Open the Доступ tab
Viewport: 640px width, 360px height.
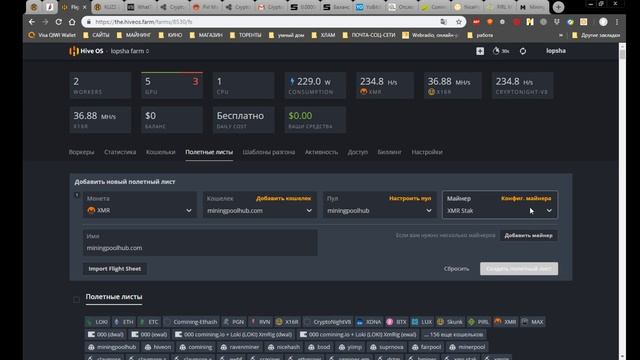tap(358, 152)
